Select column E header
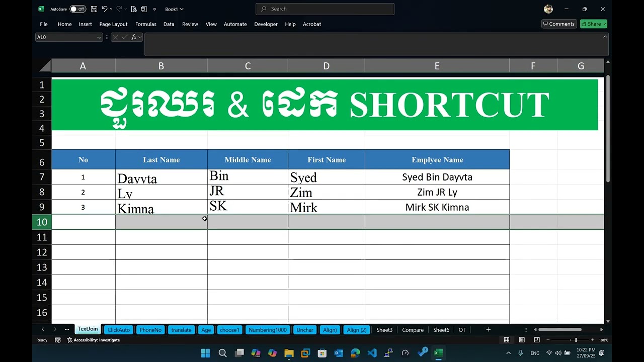Screen dimensions: 644x362 point(437,66)
